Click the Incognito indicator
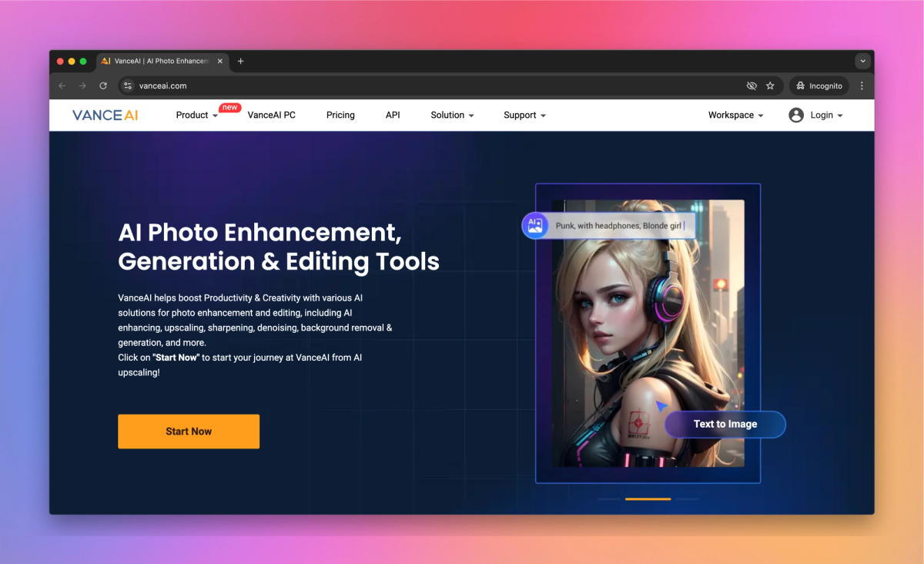The image size is (924, 564). tap(819, 86)
